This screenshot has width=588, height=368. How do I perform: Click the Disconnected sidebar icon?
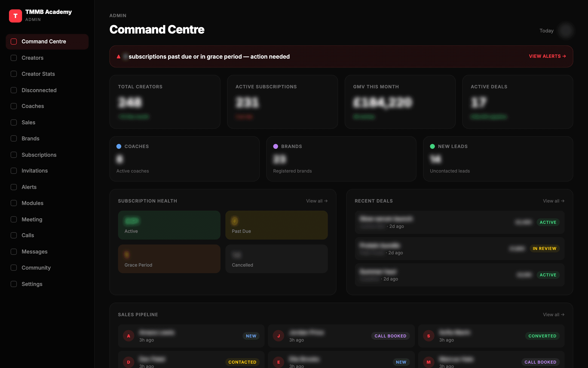coord(14,90)
